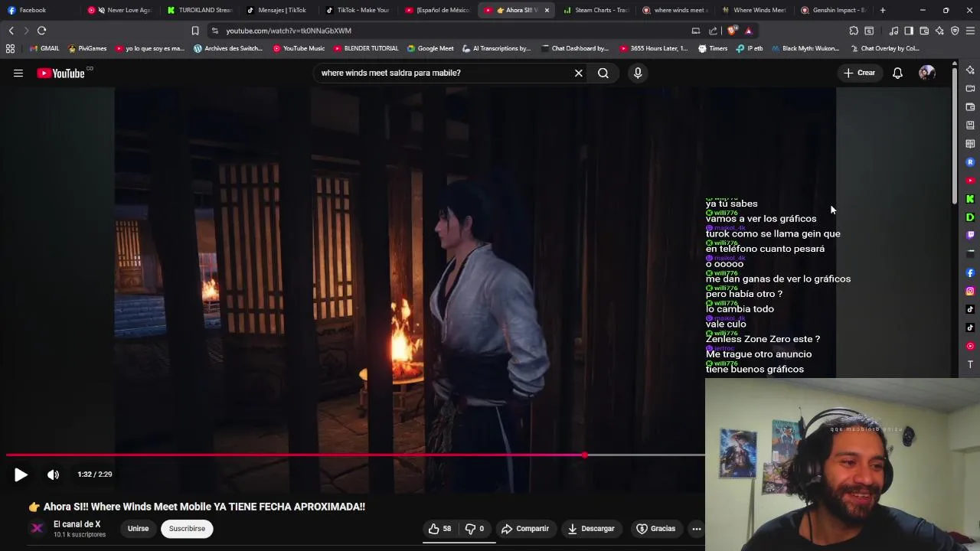Bookmark this page icon

pos(194,31)
